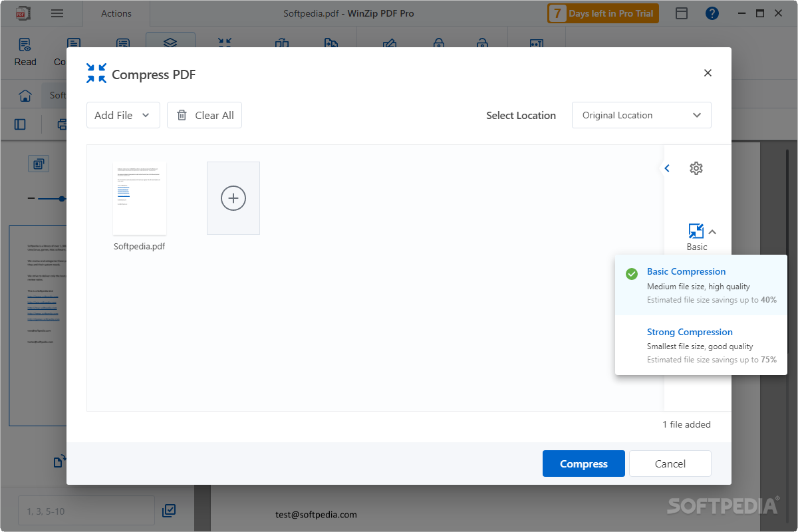Select the page 1 thumbnail in sidebar
This screenshot has width=798, height=532.
[37, 326]
